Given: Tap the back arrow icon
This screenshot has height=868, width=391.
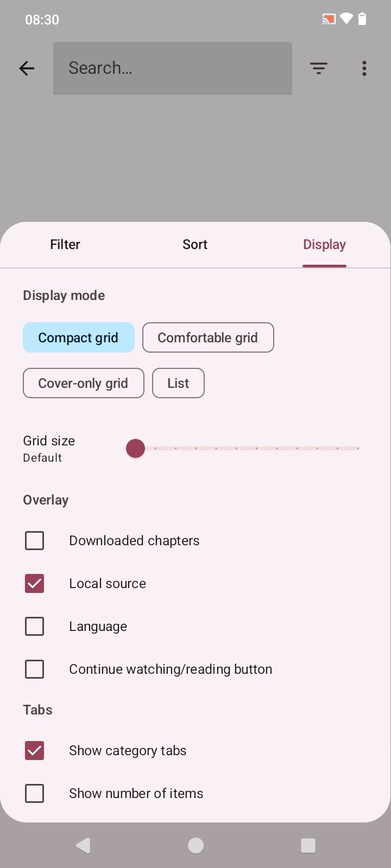Looking at the screenshot, I should pos(27,68).
